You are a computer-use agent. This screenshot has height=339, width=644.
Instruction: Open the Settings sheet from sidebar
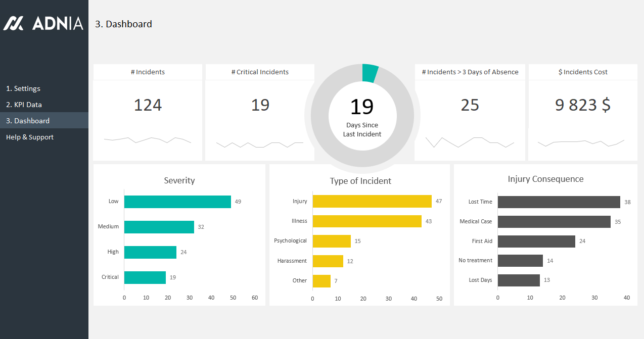(23, 88)
